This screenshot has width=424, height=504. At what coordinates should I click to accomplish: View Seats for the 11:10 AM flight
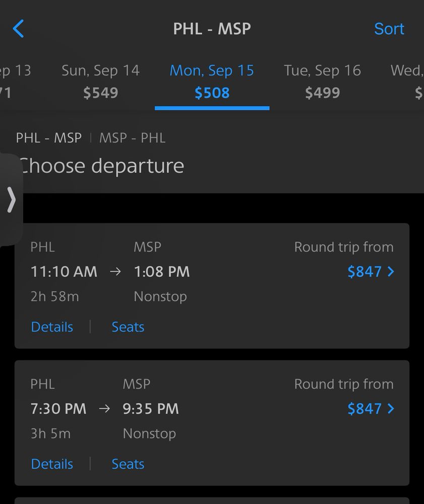pyautogui.click(x=128, y=327)
